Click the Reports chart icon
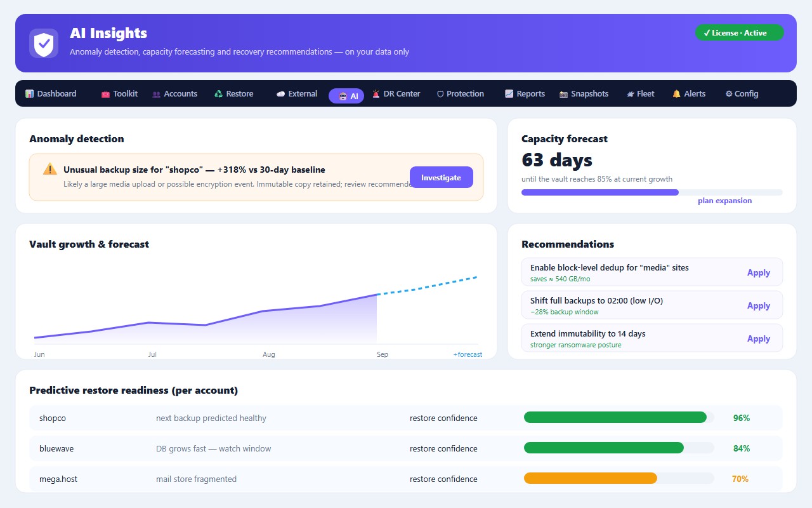This screenshot has height=508, width=812. [509, 94]
